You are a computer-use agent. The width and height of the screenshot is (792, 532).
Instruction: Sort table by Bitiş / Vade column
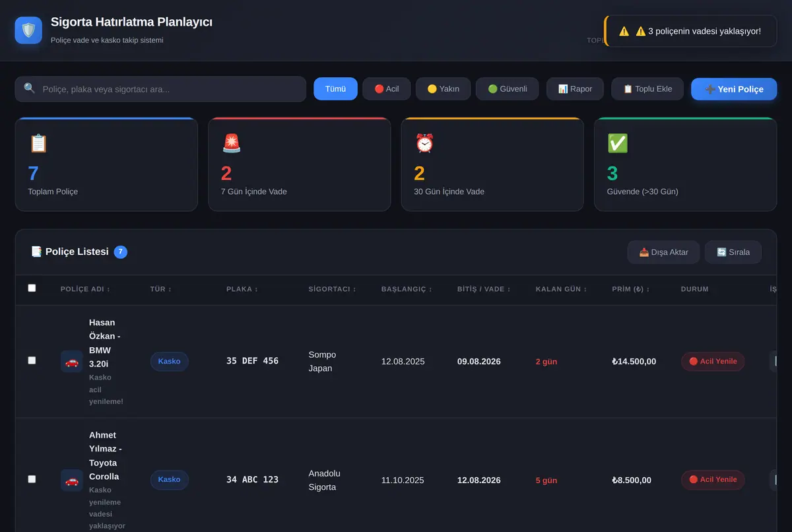click(484, 289)
